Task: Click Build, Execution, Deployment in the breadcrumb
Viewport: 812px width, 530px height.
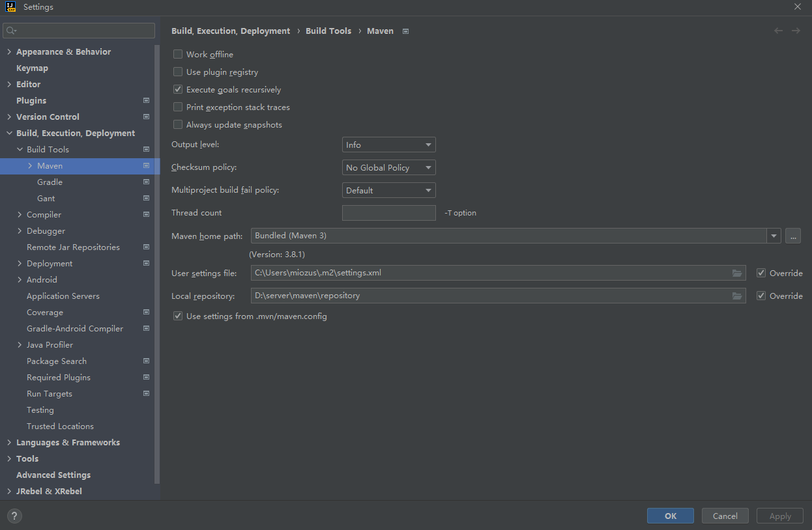Action: point(231,31)
